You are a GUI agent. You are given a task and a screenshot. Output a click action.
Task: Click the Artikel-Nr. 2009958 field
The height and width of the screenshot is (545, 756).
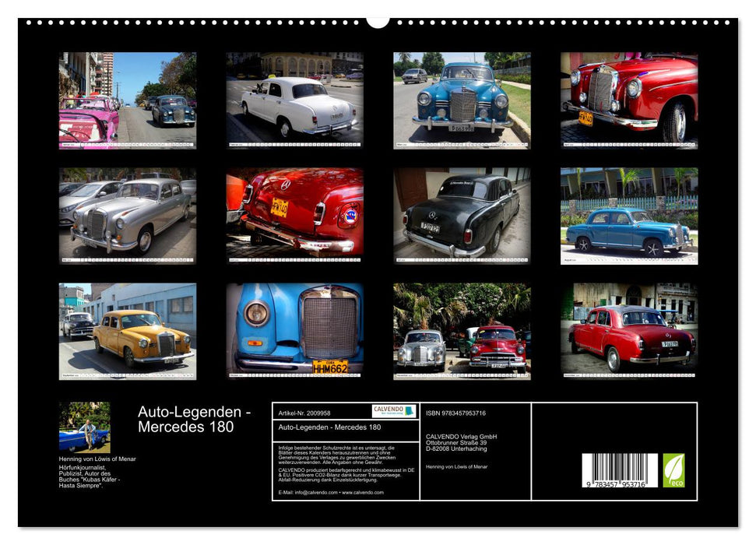tap(305, 413)
